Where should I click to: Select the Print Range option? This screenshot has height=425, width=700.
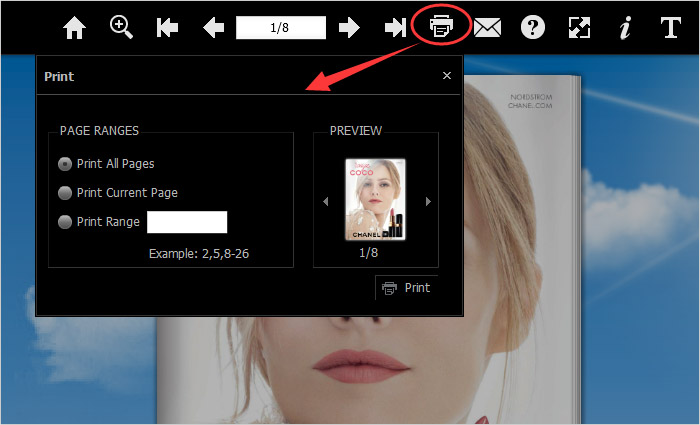[x=66, y=222]
